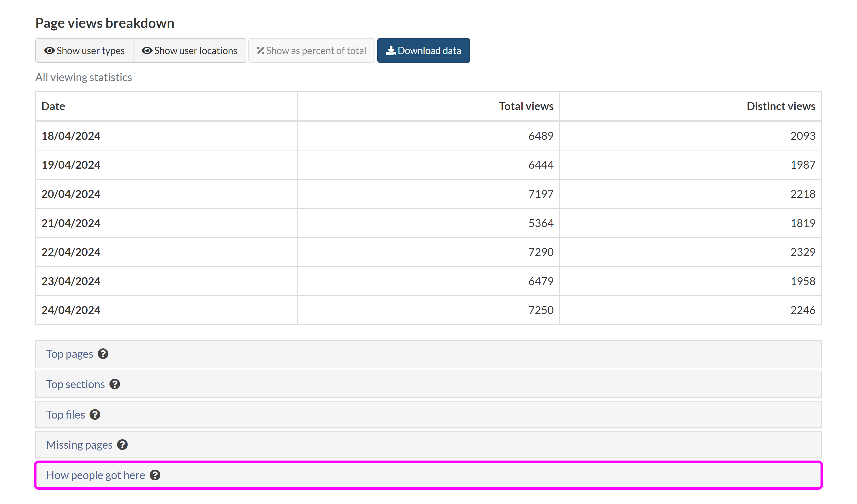Viewport: 857px width, 504px height.
Task: Click help icon beside How people got here
Action: pos(155,475)
